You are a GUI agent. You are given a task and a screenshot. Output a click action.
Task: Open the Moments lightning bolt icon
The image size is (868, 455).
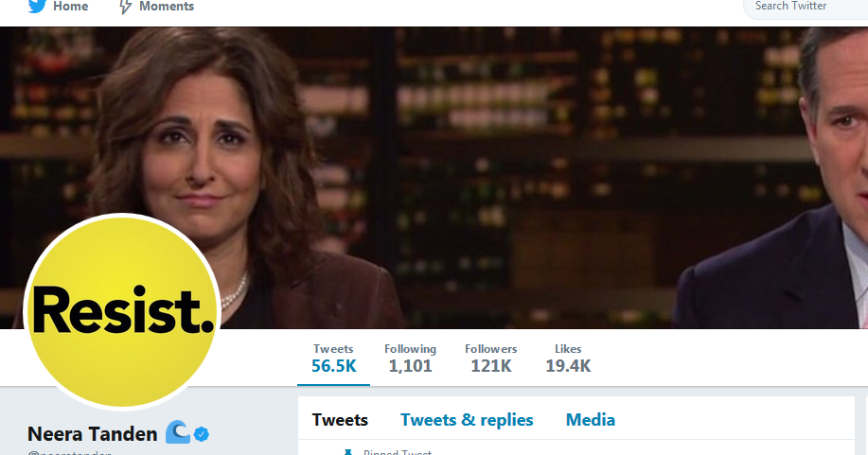[126, 7]
